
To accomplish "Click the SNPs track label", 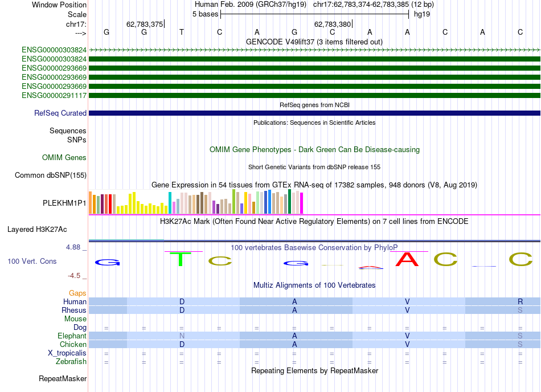I will pyautogui.click(x=77, y=140).
